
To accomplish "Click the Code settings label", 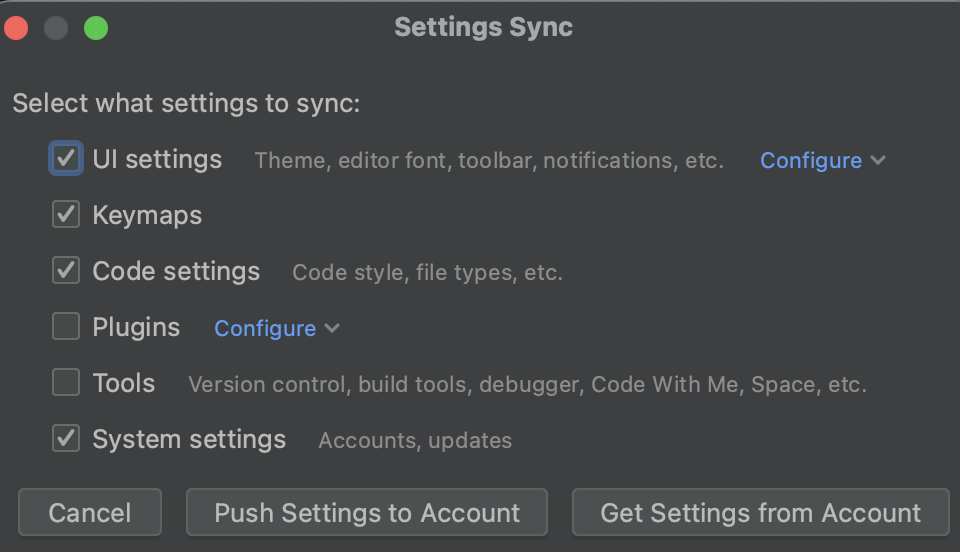I will coord(176,271).
